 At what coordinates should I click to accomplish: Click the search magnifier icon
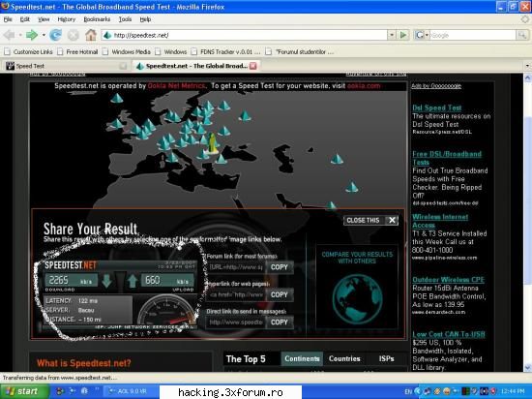pyautogui.click(x=521, y=35)
